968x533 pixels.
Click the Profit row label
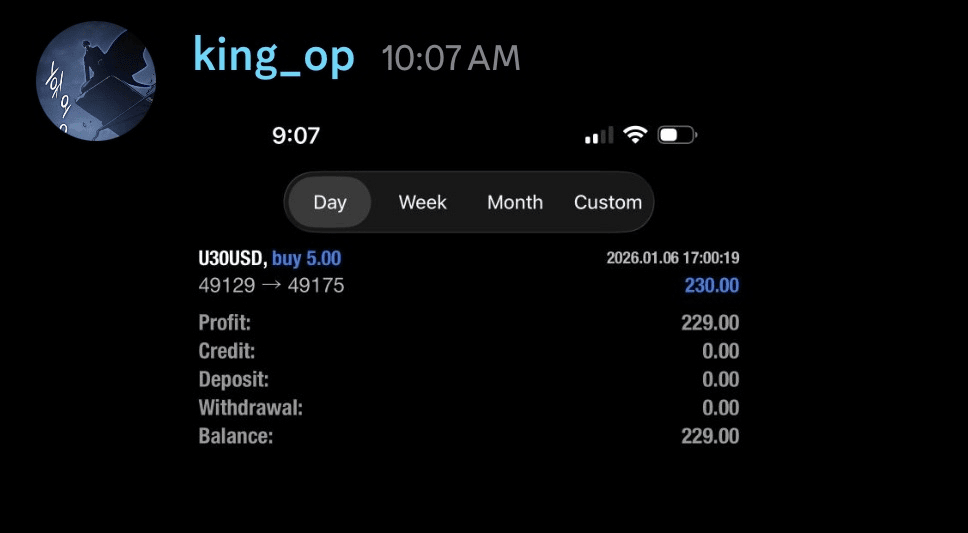(x=225, y=323)
